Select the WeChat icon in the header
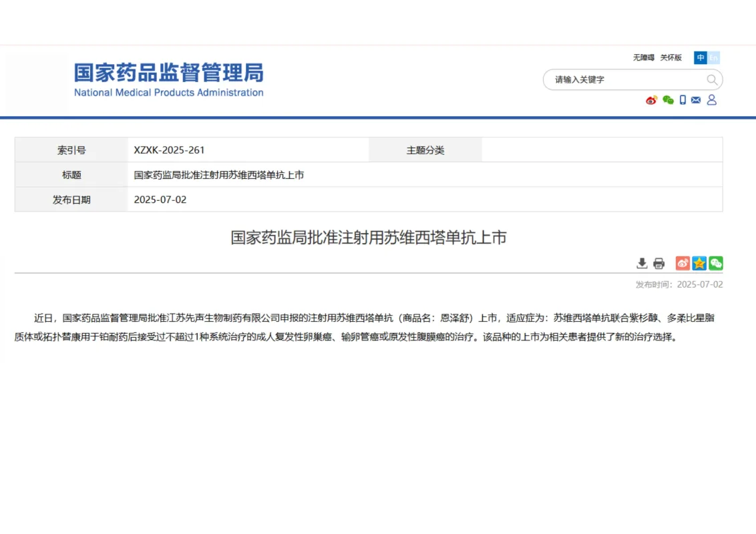Viewport: 756px width, 534px height. click(667, 100)
